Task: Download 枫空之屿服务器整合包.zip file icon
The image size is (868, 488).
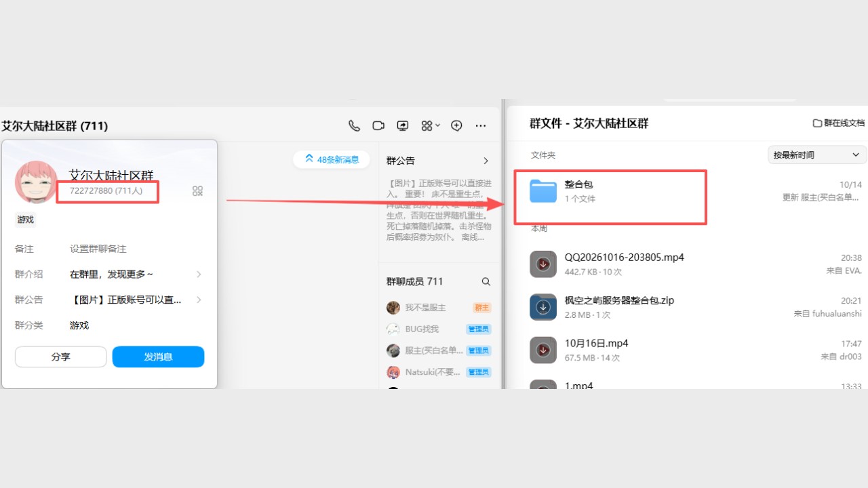Action: pos(543,307)
